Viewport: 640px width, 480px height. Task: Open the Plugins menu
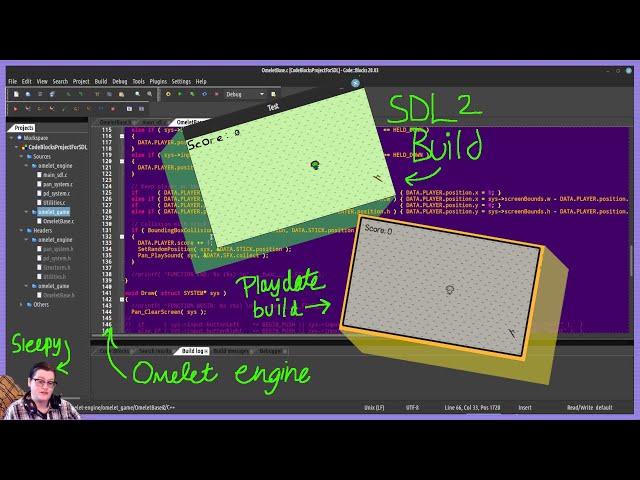tap(158, 81)
